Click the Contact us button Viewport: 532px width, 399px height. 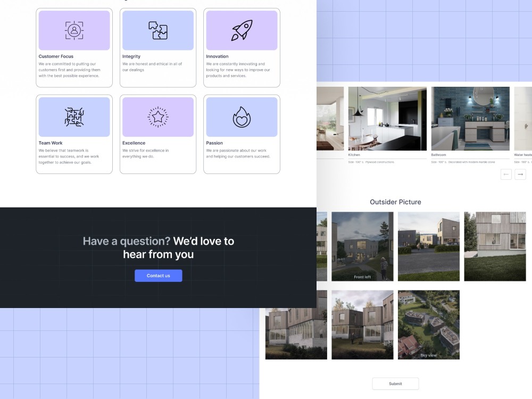tap(159, 276)
